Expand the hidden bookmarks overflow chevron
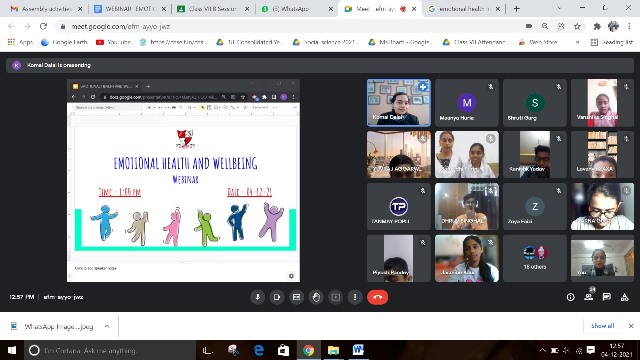This screenshot has width=640, height=360. (x=577, y=42)
